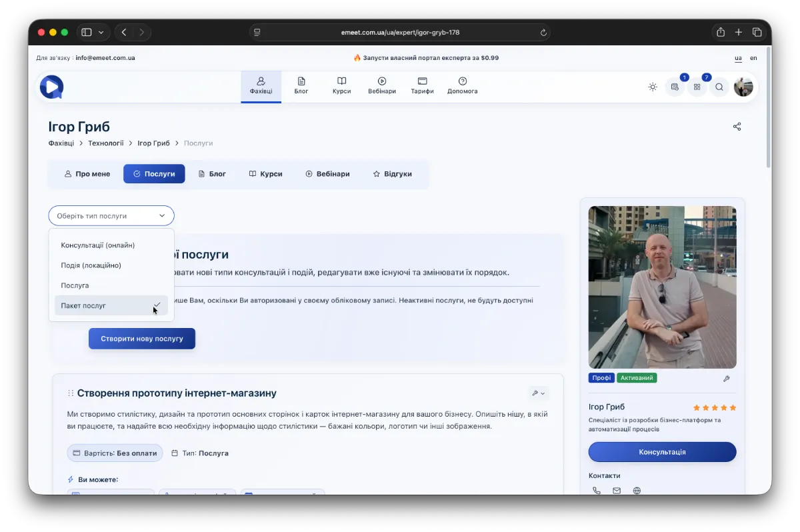Image resolution: width=800 pixels, height=532 pixels.
Task: Switch to the 'Про мене' tab
Action: [87, 174]
